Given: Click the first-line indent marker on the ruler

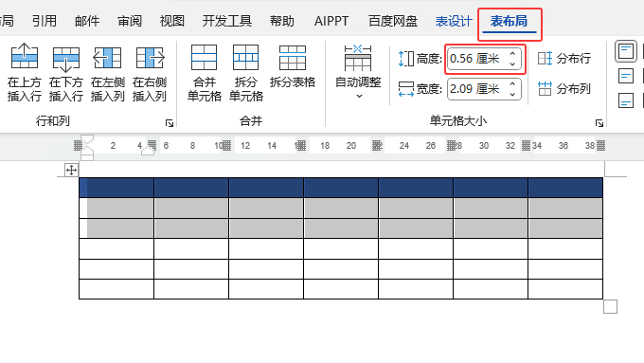Looking at the screenshot, I should 87,139.
